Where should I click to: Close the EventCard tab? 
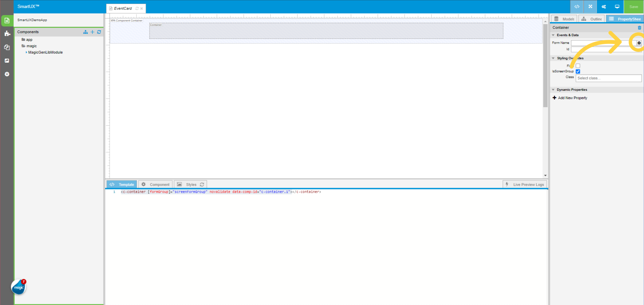(142, 8)
